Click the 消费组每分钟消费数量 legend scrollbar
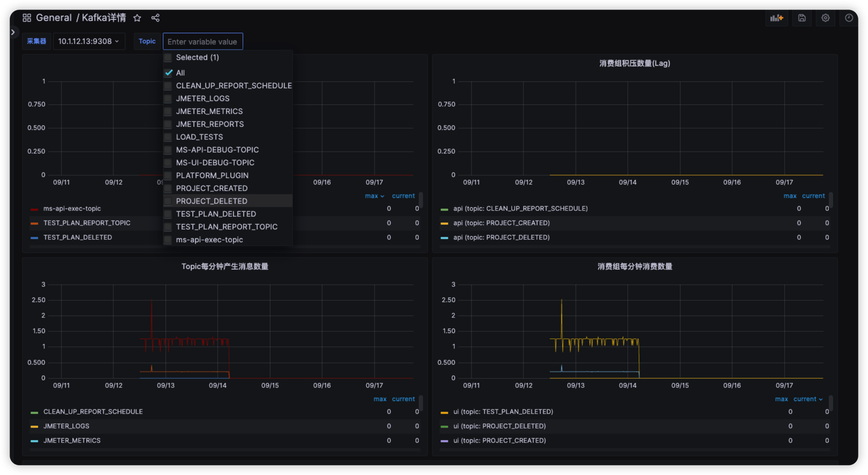The image size is (868, 475). (x=831, y=403)
